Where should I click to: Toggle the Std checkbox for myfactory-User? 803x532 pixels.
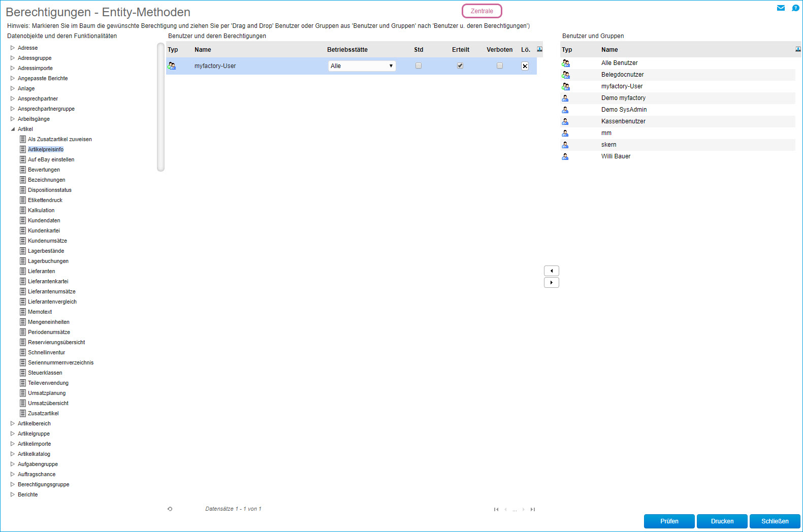click(x=419, y=66)
